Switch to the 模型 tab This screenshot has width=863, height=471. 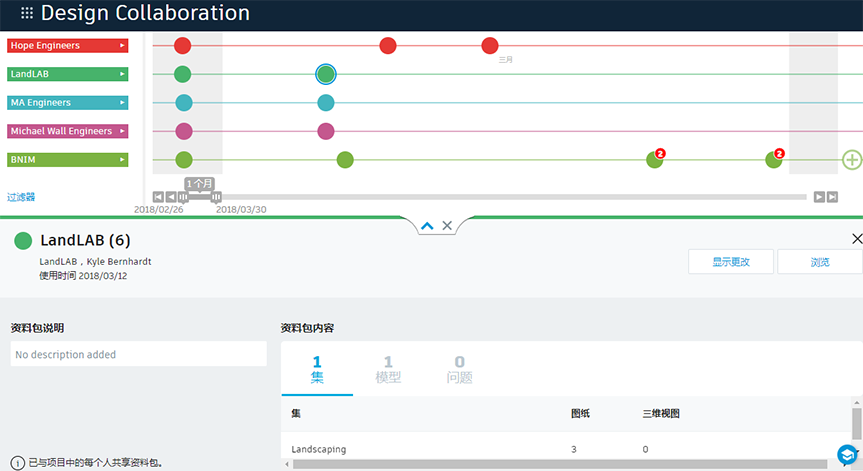(388, 369)
